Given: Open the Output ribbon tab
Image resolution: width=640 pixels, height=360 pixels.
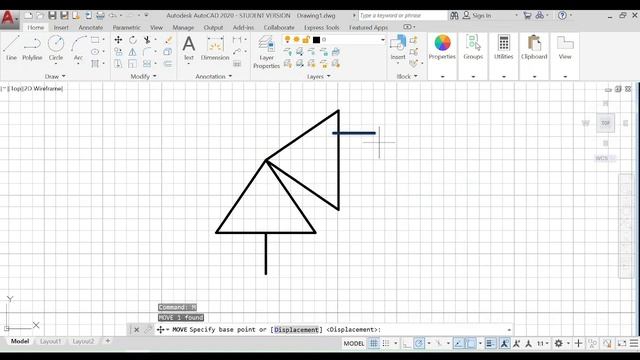Looking at the screenshot, I should coord(213,27).
